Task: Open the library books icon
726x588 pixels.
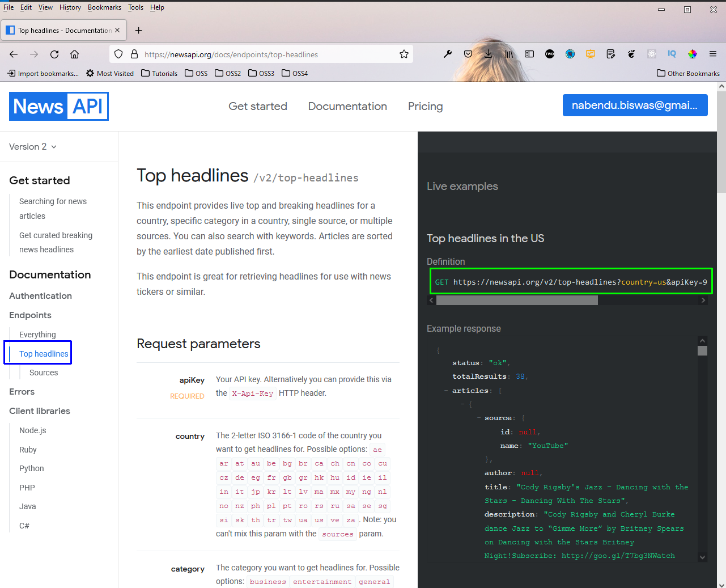Action: (x=509, y=54)
